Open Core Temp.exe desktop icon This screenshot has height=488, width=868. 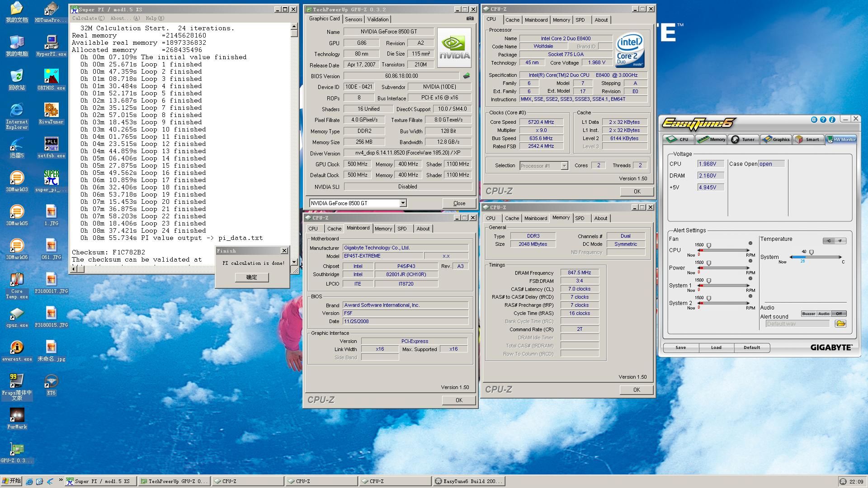click(17, 286)
